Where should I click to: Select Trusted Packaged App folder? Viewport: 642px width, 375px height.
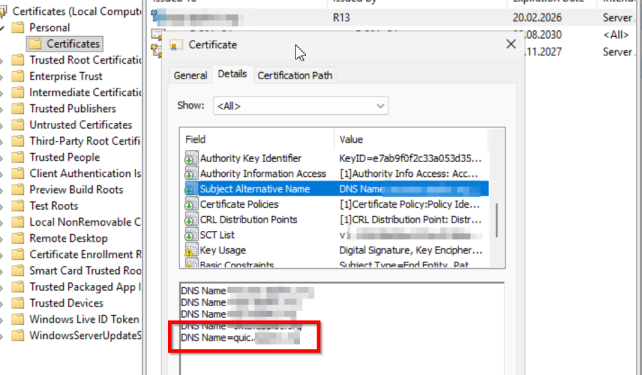point(85,287)
